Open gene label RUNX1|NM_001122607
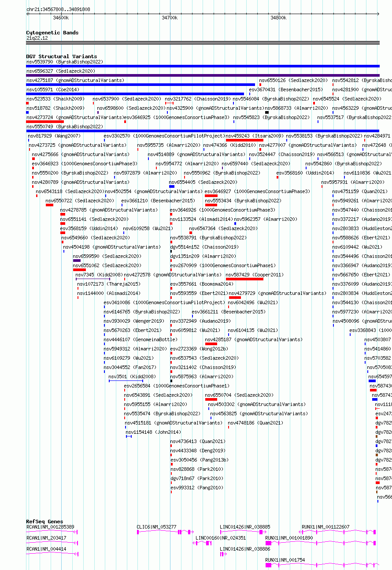Viewport: 392px width, 570px height. [326, 527]
